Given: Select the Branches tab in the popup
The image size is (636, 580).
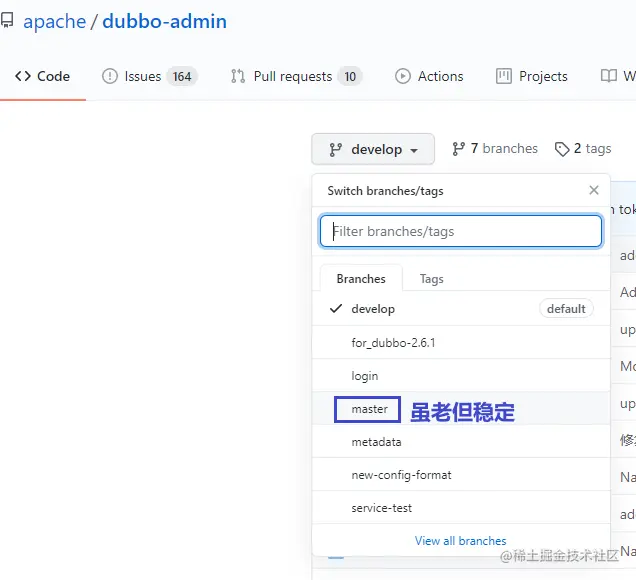Looking at the screenshot, I should click(x=361, y=279).
